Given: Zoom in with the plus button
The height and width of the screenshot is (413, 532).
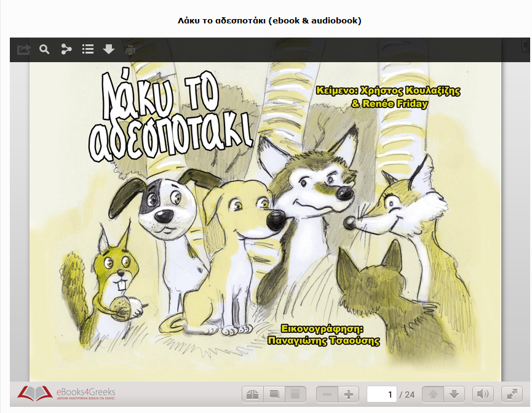Looking at the screenshot, I should pyautogui.click(x=348, y=394).
